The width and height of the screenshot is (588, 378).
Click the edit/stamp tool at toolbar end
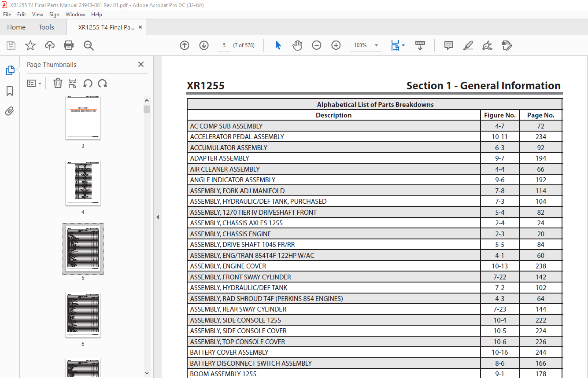[507, 45]
